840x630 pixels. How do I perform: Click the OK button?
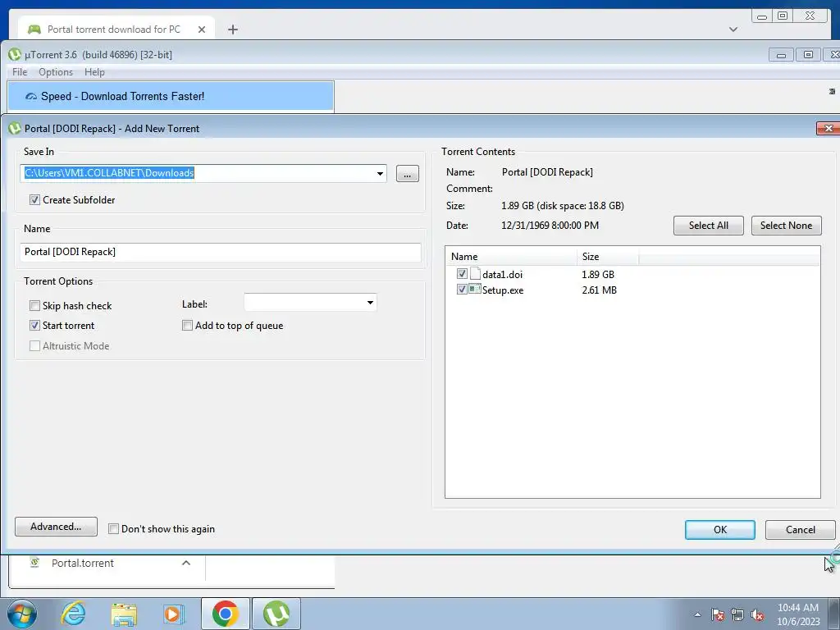click(720, 529)
